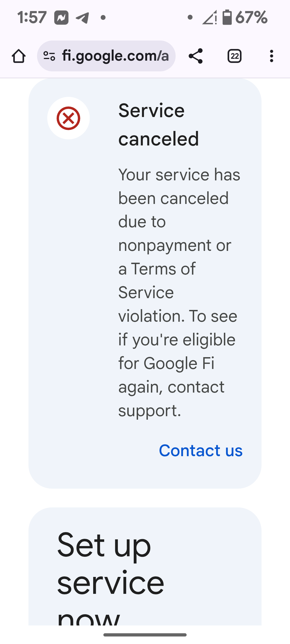Screen dimensions: 290x644
Task: Open the tab switcher showing 22 tabs
Action: click(234, 56)
